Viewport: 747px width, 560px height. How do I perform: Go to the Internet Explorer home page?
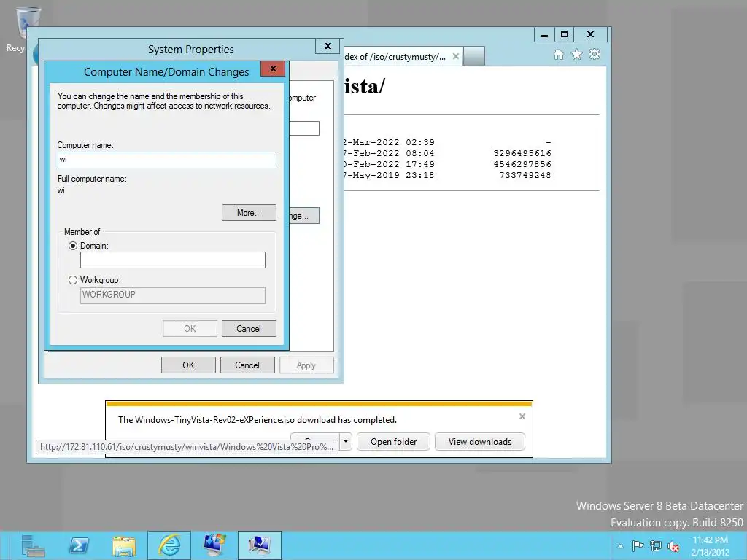(559, 55)
